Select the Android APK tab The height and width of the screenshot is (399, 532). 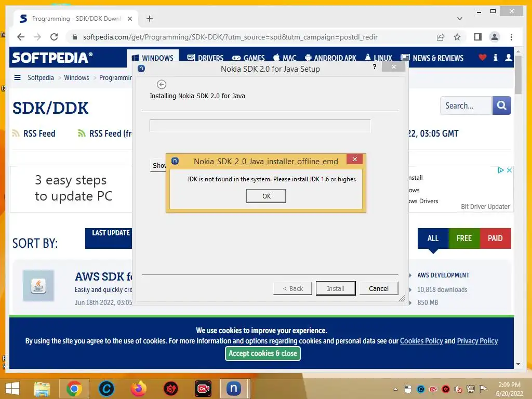pyautogui.click(x=330, y=58)
